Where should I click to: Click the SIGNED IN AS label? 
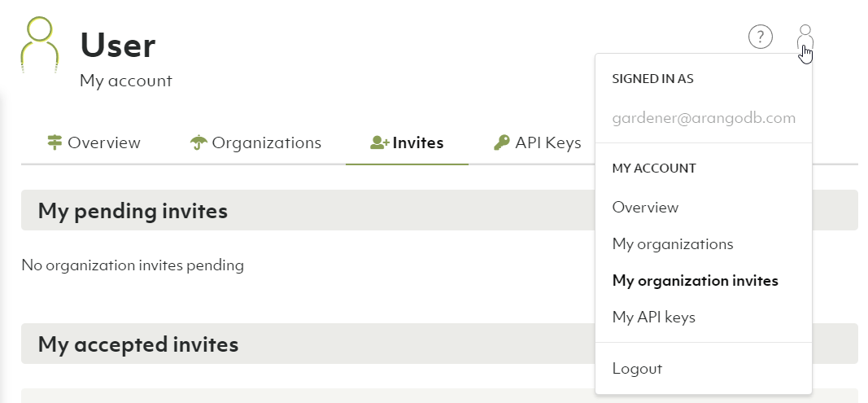pos(652,79)
